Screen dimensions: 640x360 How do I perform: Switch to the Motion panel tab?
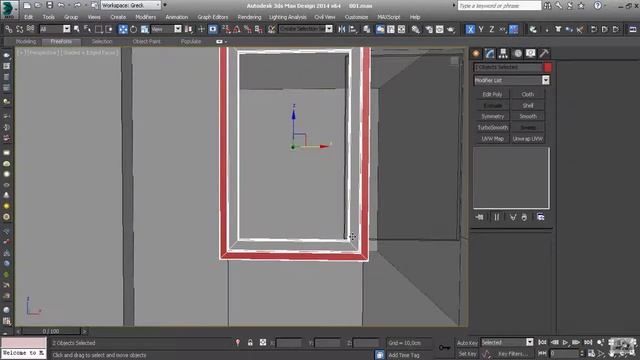click(517, 53)
